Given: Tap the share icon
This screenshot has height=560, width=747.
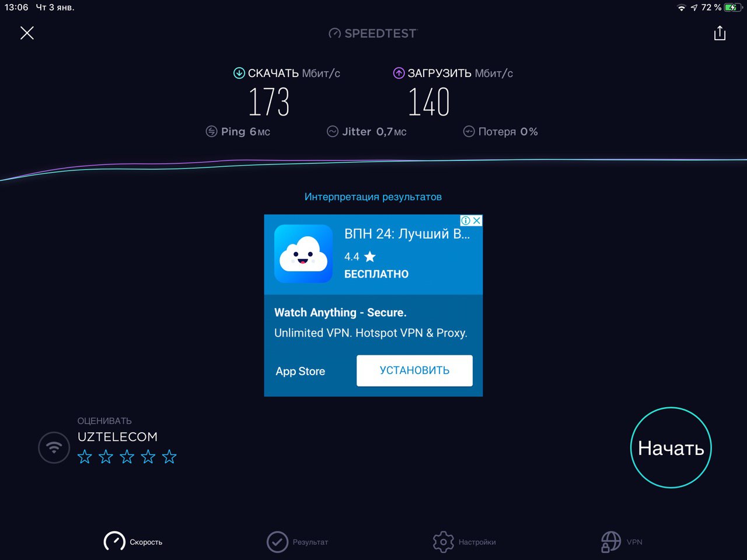Looking at the screenshot, I should [720, 33].
